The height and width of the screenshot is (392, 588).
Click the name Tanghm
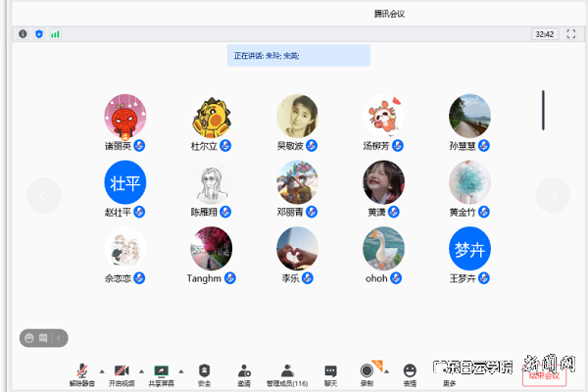(x=204, y=278)
